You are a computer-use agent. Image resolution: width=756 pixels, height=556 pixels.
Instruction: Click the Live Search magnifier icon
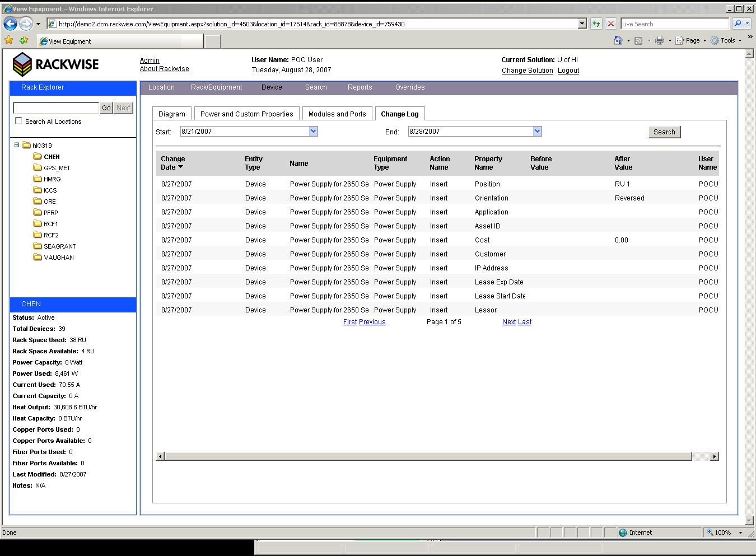(738, 24)
